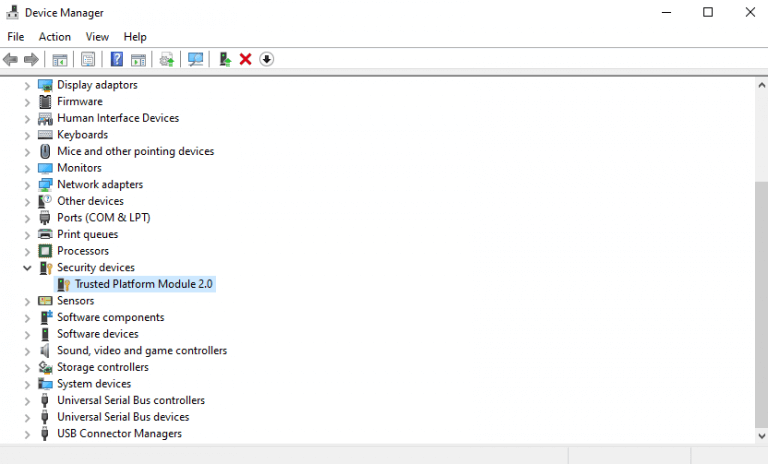This screenshot has width=768, height=464.
Task: Expand Universal Serial Bus controllers node
Action: [27, 401]
